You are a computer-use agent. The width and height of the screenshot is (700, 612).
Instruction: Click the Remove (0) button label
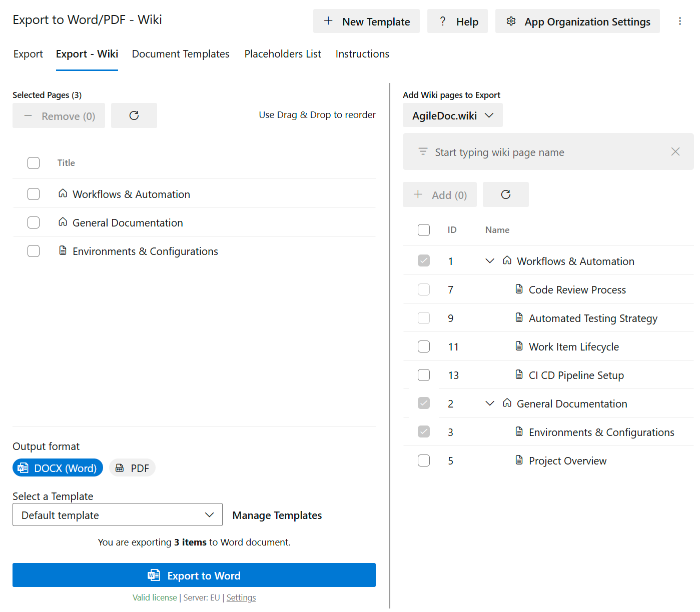[x=69, y=116]
